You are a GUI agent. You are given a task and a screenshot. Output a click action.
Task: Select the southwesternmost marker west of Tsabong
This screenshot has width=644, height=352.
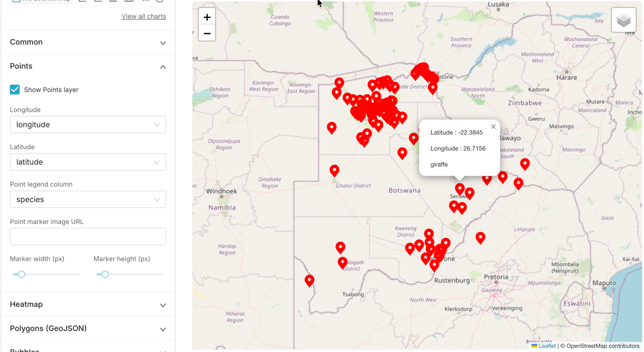click(x=310, y=280)
